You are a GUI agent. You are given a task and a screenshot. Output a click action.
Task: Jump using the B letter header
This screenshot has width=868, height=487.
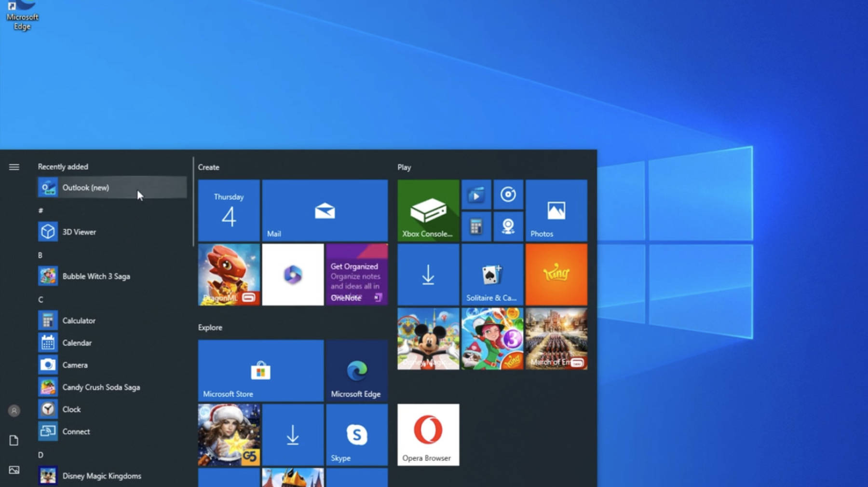coord(40,255)
